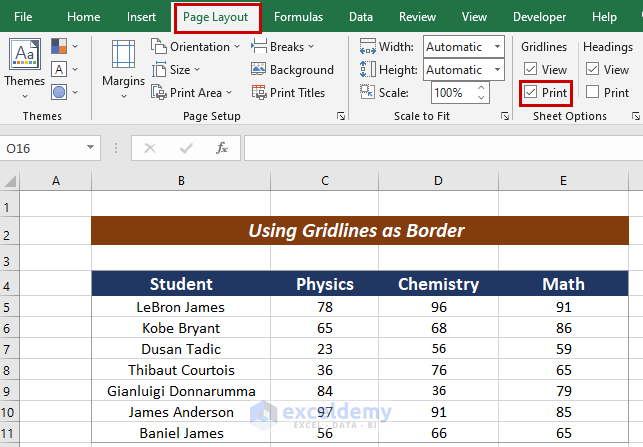Click the theme Colors icon
Image resolution: width=643 pixels, height=447 pixels.
[x=61, y=46]
